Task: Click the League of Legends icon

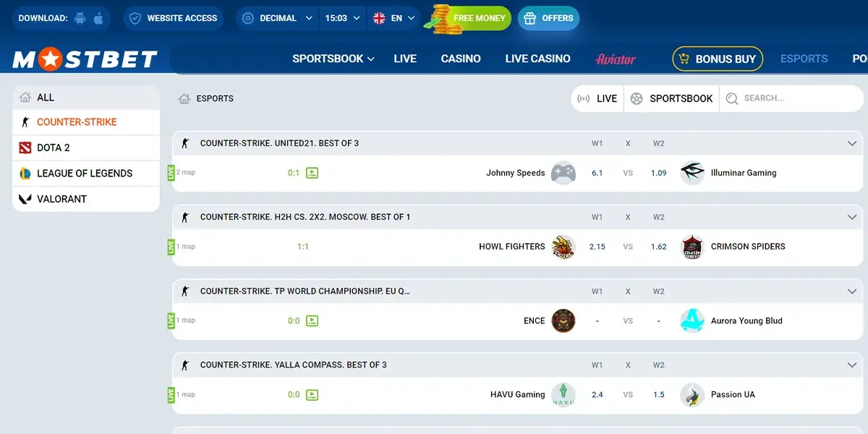Action: pyautogui.click(x=25, y=174)
